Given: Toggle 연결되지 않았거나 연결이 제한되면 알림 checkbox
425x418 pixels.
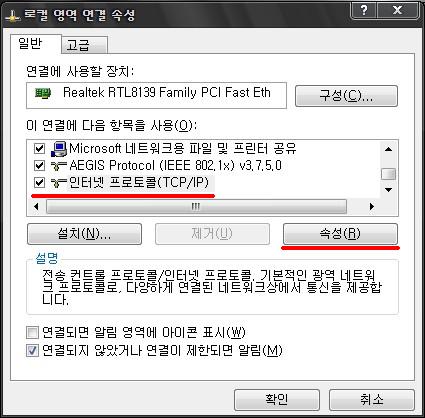Looking at the screenshot, I should tap(32, 350).
